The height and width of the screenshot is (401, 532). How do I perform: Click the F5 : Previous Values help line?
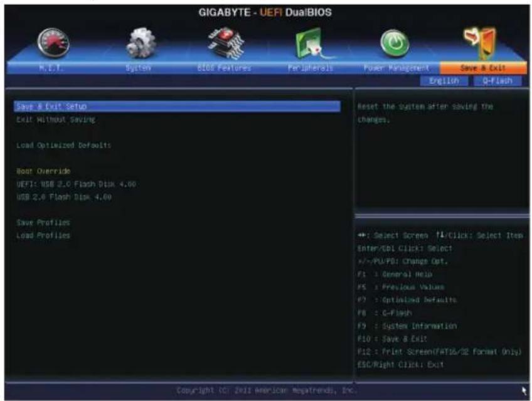pyautogui.click(x=401, y=287)
